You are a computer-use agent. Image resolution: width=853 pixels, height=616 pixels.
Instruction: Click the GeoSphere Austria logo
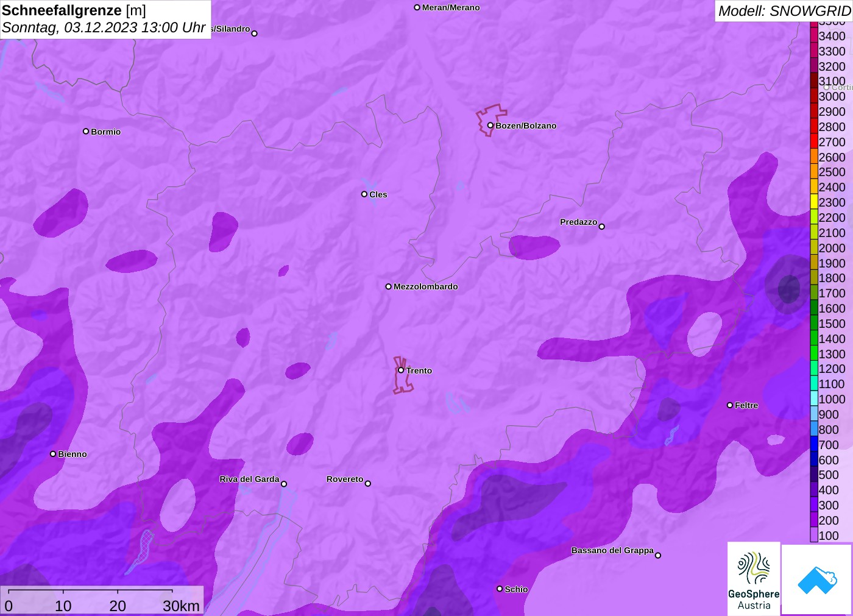[754, 578]
